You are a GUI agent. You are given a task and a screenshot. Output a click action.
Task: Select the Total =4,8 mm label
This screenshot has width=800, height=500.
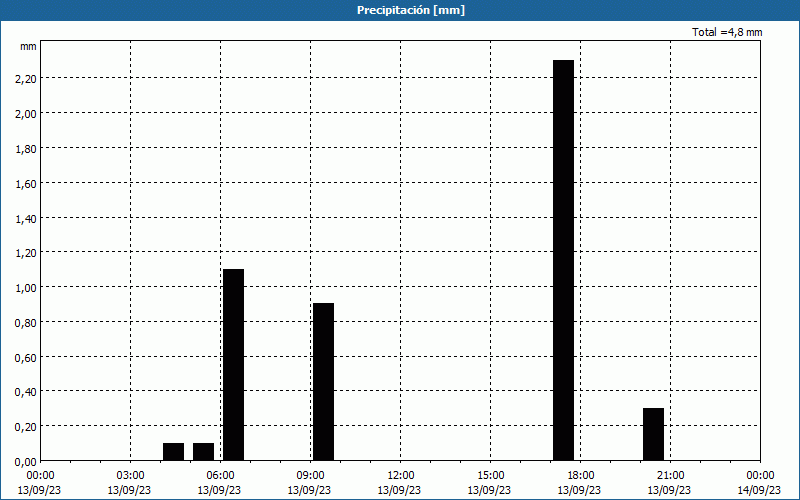(727, 32)
